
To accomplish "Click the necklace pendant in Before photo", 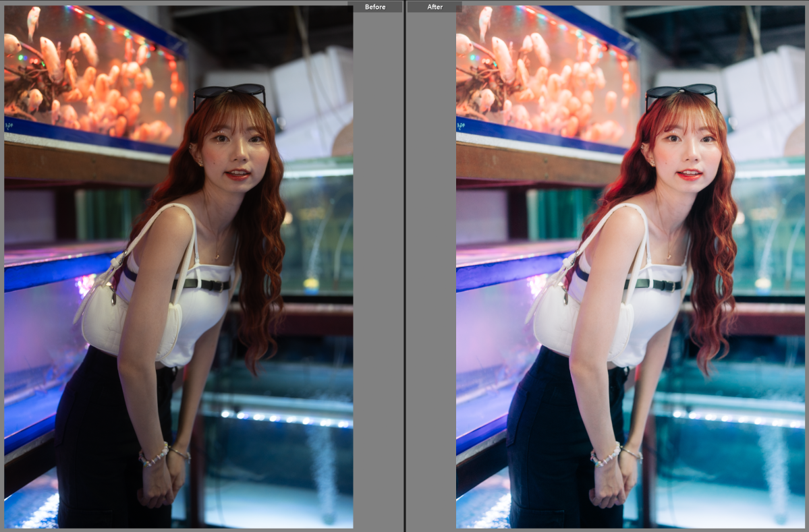I will (217, 256).
